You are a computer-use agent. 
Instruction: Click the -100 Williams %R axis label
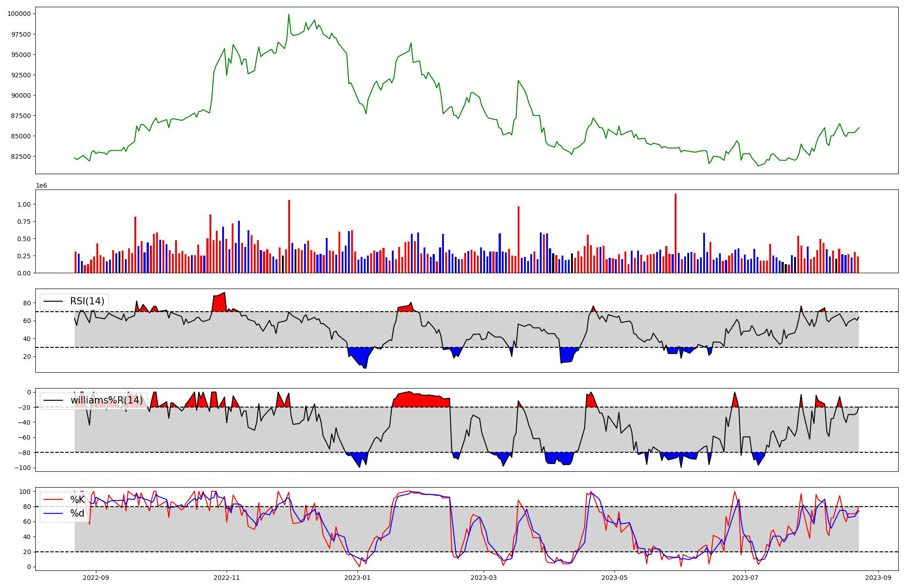[22, 468]
